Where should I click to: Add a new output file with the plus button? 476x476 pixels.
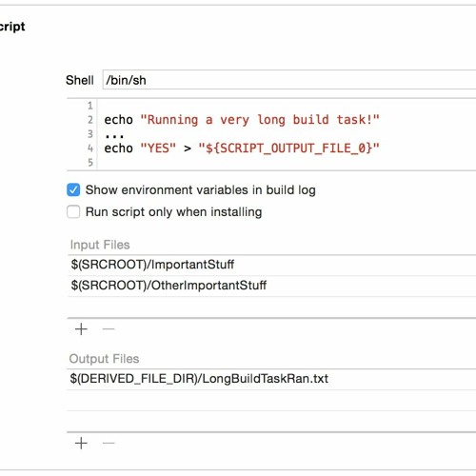pos(81,444)
